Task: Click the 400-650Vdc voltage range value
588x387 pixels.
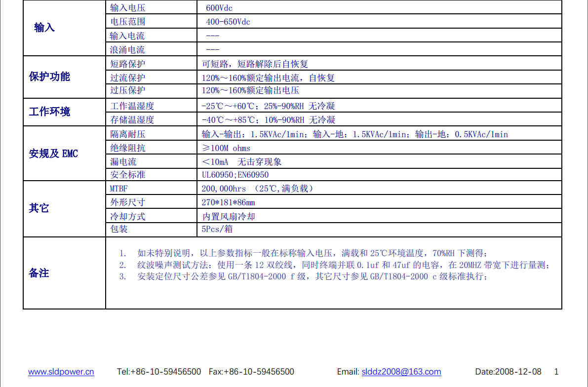Action: pyautogui.click(x=228, y=22)
